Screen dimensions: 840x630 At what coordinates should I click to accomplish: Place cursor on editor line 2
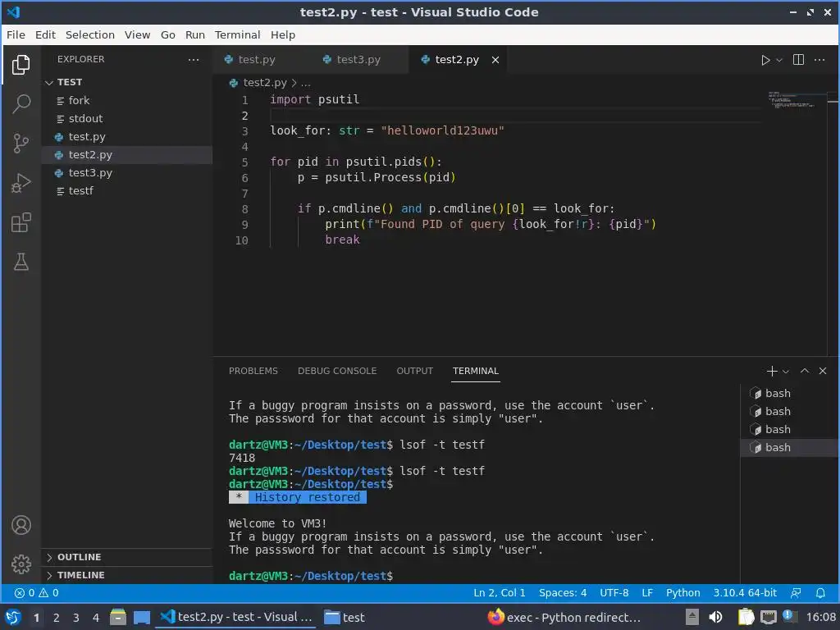click(x=514, y=115)
